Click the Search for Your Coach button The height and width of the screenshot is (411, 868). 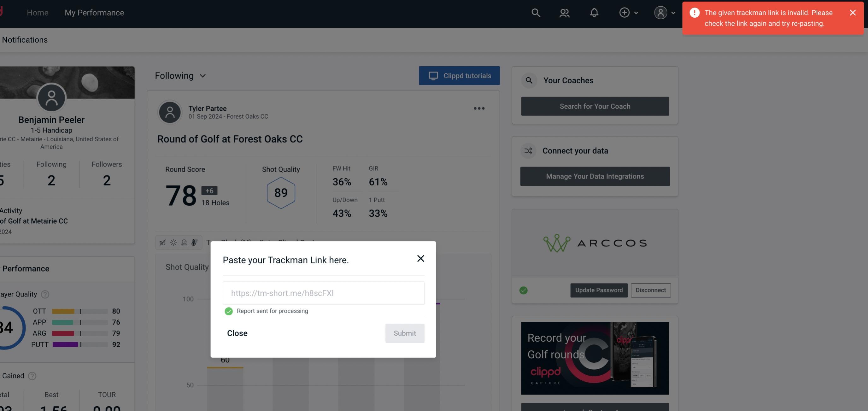(595, 106)
